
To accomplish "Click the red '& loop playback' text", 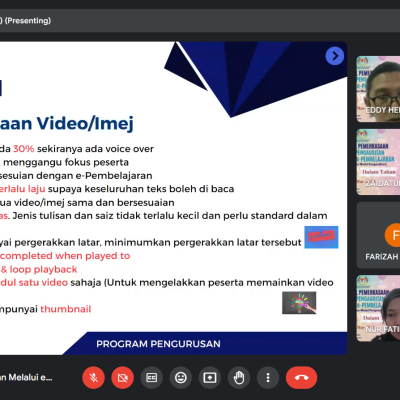I will 39,269.
